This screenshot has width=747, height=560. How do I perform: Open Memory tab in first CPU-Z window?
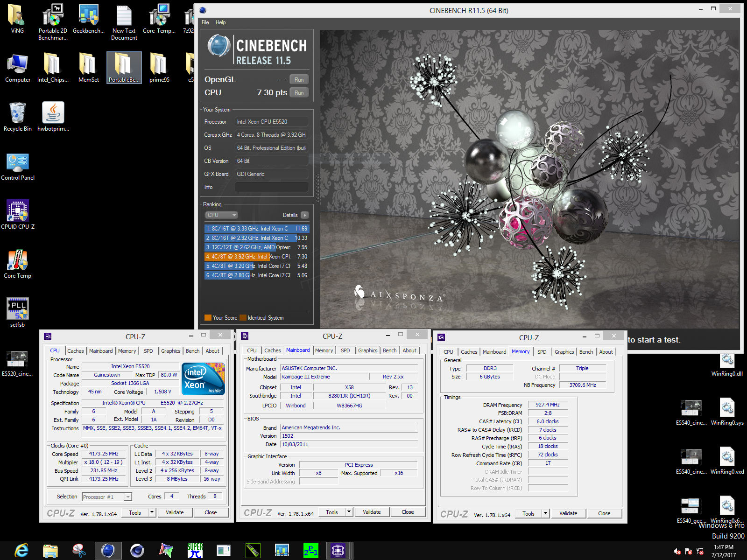click(127, 351)
